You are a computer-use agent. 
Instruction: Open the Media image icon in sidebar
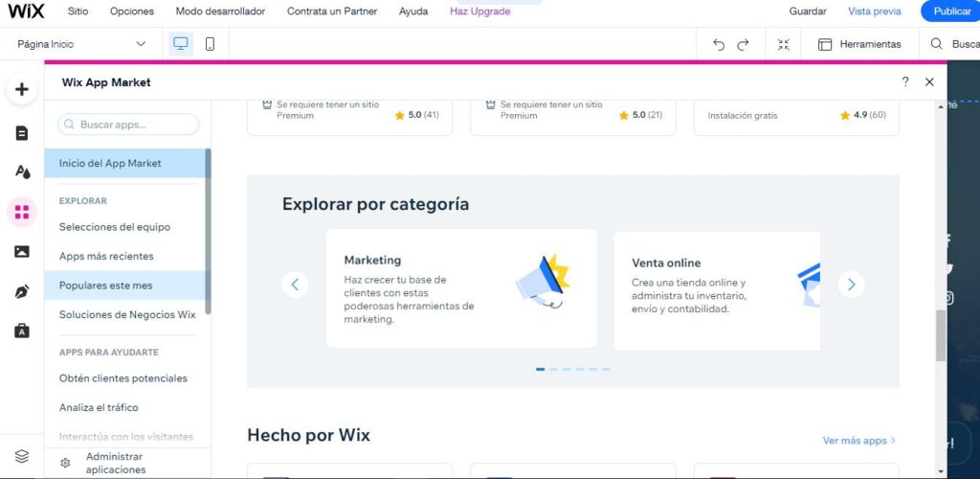[x=22, y=252]
